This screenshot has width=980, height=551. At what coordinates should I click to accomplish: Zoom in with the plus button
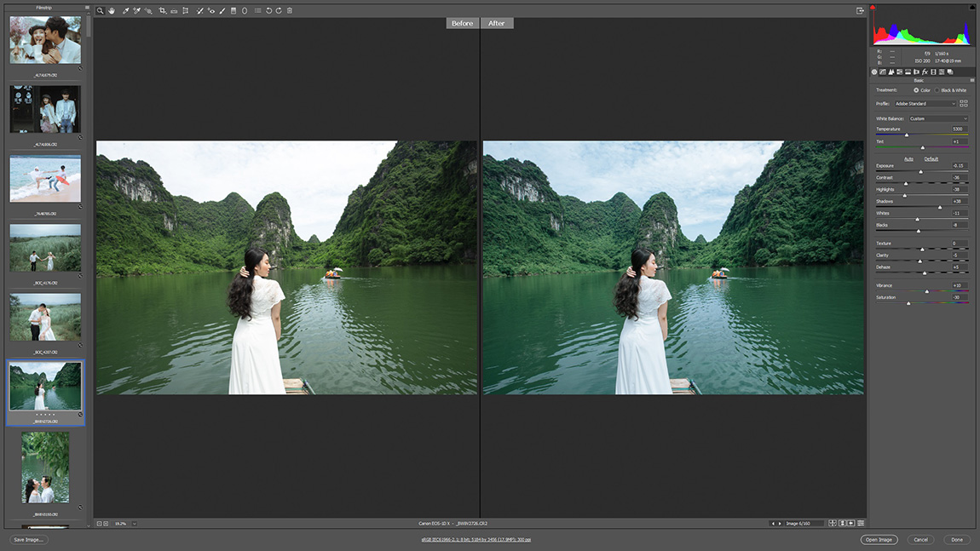pos(106,524)
